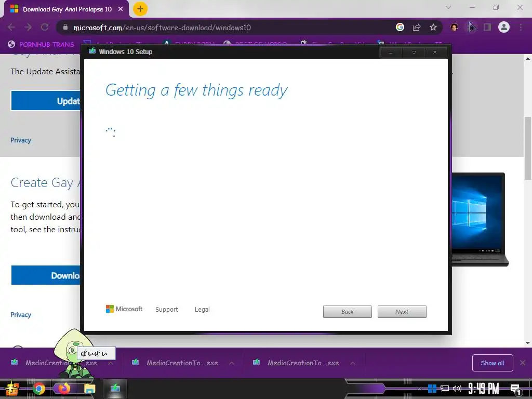Image resolution: width=532 pixels, height=399 pixels.
Task: Click the 'To get started, you' paragraph text
Action: point(45,205)
